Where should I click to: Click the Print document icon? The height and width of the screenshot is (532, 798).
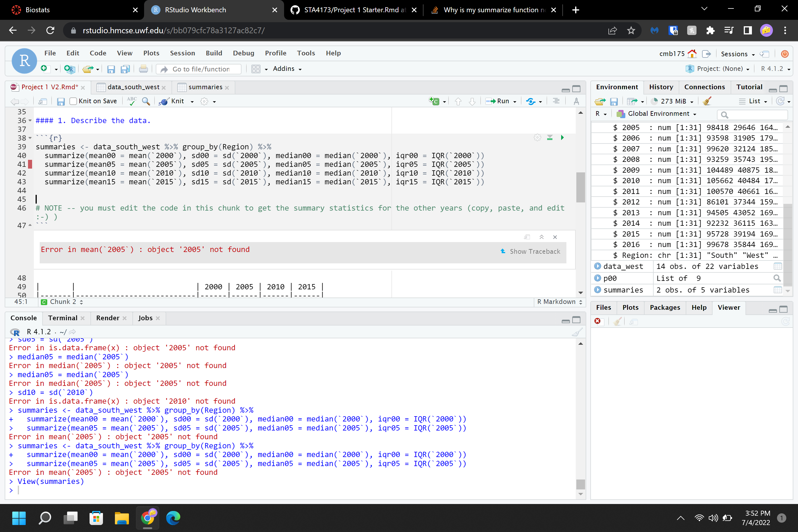[x=143, y=69]
